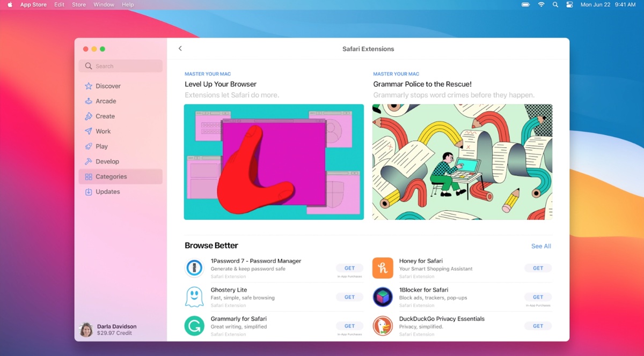Open the Window menu
Viewport: 644px width, 356px height.
pyautogui.click(x=104, y=4)
